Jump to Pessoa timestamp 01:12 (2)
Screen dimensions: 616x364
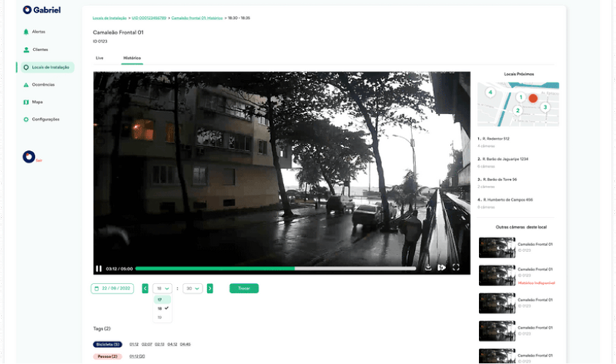pyautogui.click(x=137, y=357)
